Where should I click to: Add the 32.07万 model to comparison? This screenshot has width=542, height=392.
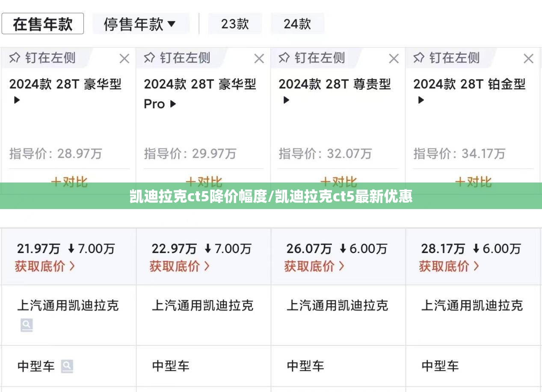tap(338, 181)
